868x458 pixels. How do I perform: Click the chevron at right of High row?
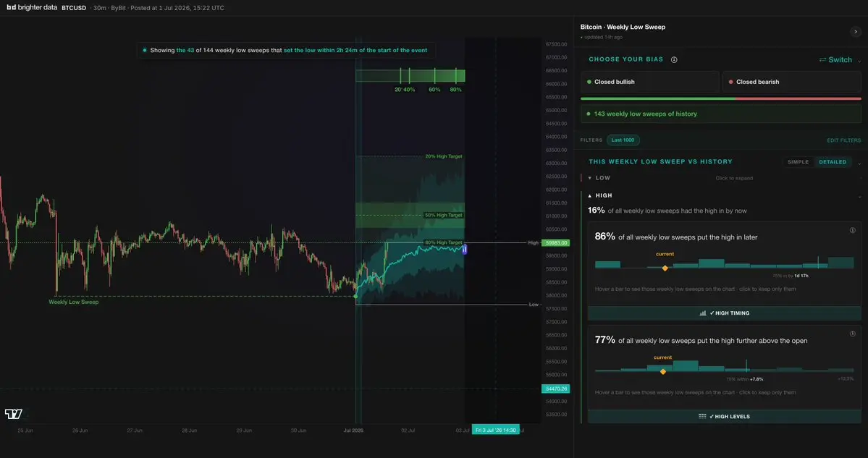(x=859, y=197)
